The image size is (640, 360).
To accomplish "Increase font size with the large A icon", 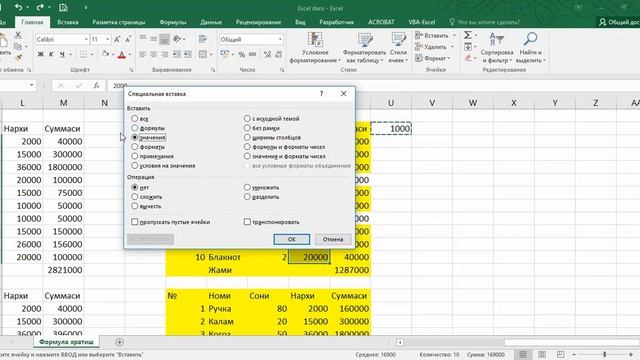I will coord(117,39).
